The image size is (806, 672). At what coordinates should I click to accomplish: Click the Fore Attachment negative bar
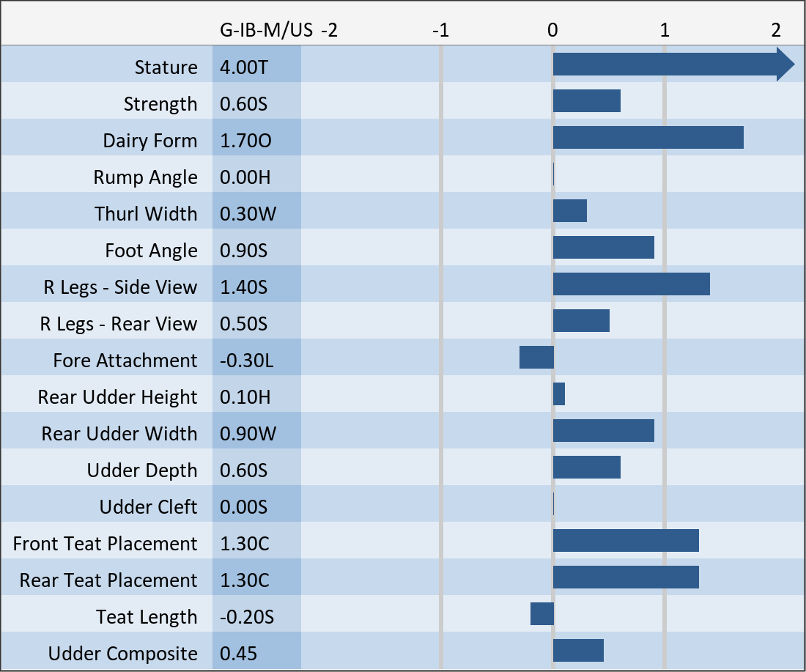coord(536,358)
